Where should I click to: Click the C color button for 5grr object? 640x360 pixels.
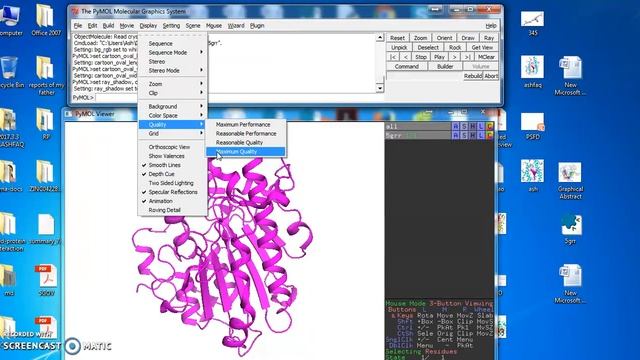coord(490,135)
